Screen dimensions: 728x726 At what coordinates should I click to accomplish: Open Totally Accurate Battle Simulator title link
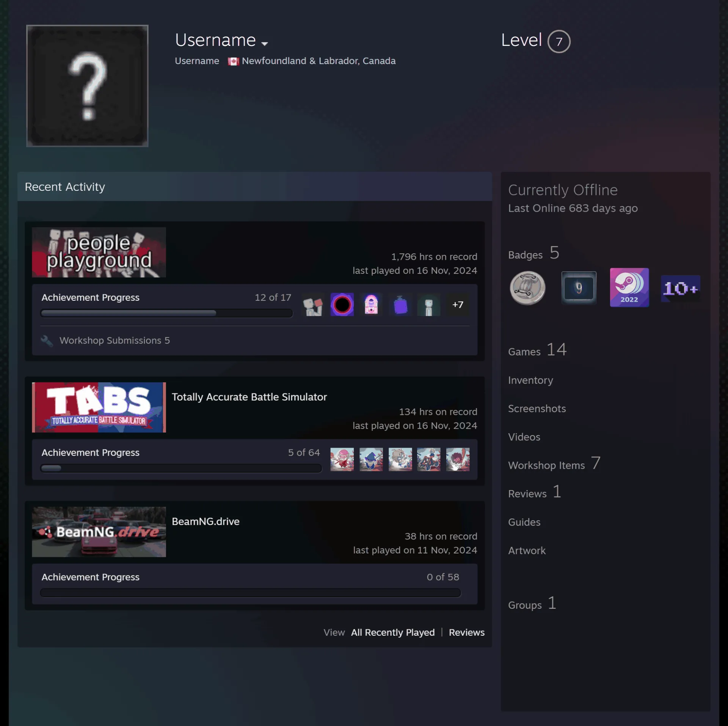click(249, 397)
